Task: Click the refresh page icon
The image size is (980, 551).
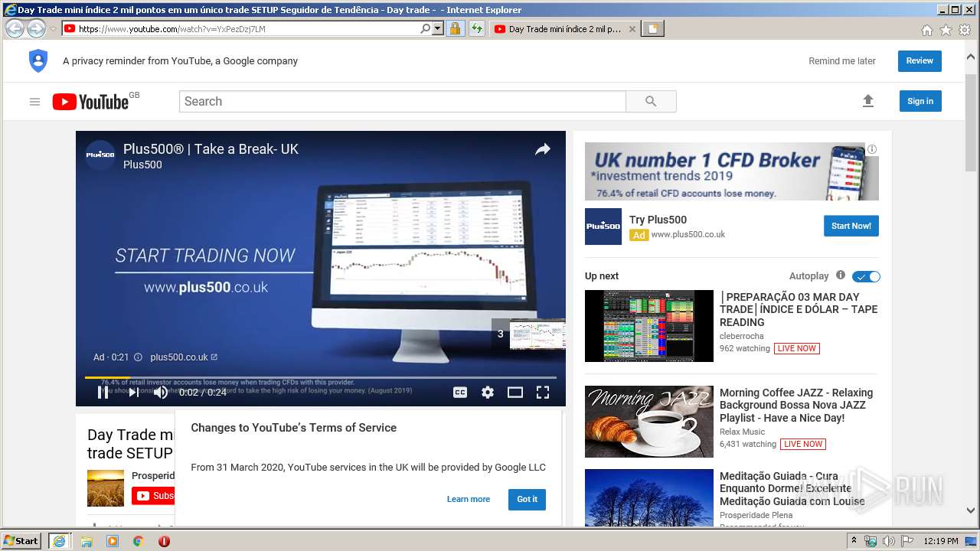Action: tap(477, 29)
